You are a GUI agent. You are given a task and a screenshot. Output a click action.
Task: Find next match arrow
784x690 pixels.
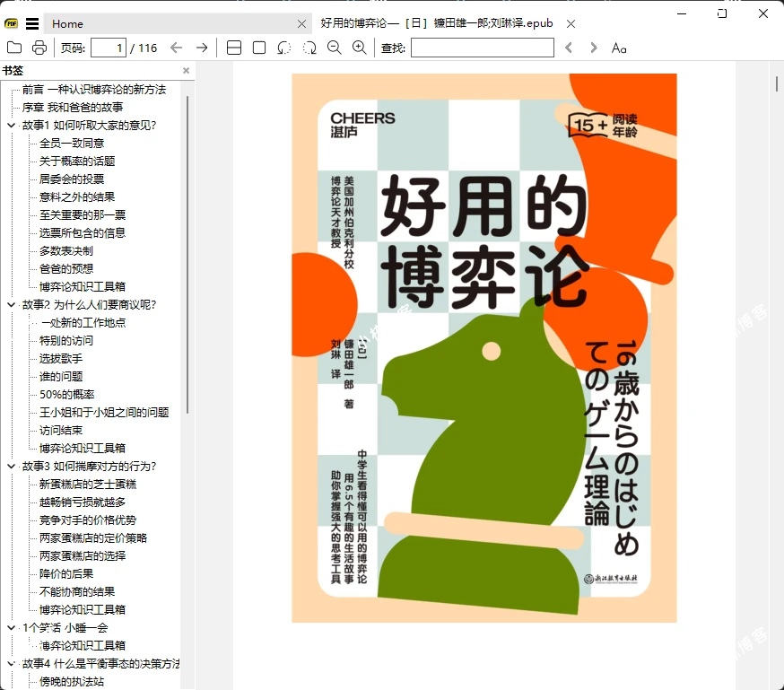tap(594, 48)
